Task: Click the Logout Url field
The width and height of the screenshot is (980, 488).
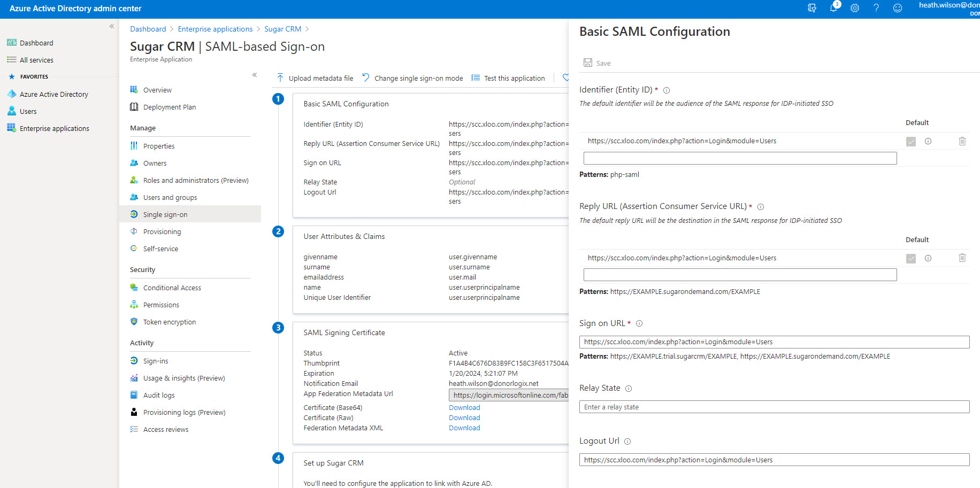Action: pyautogui.click(x=774, y=460)
